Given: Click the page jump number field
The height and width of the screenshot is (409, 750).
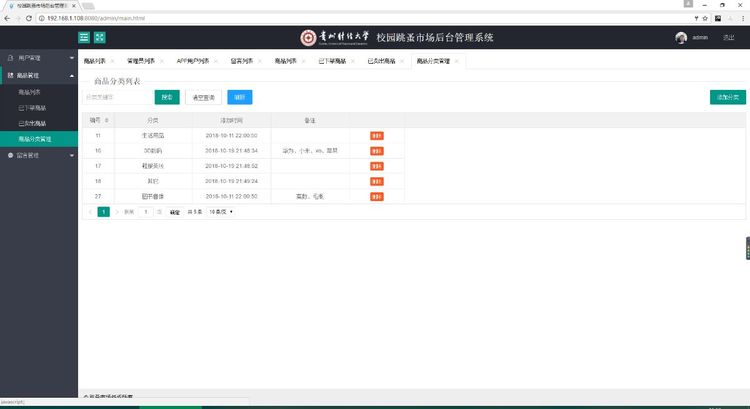Looking at the screenshot, I should (145, 212).
